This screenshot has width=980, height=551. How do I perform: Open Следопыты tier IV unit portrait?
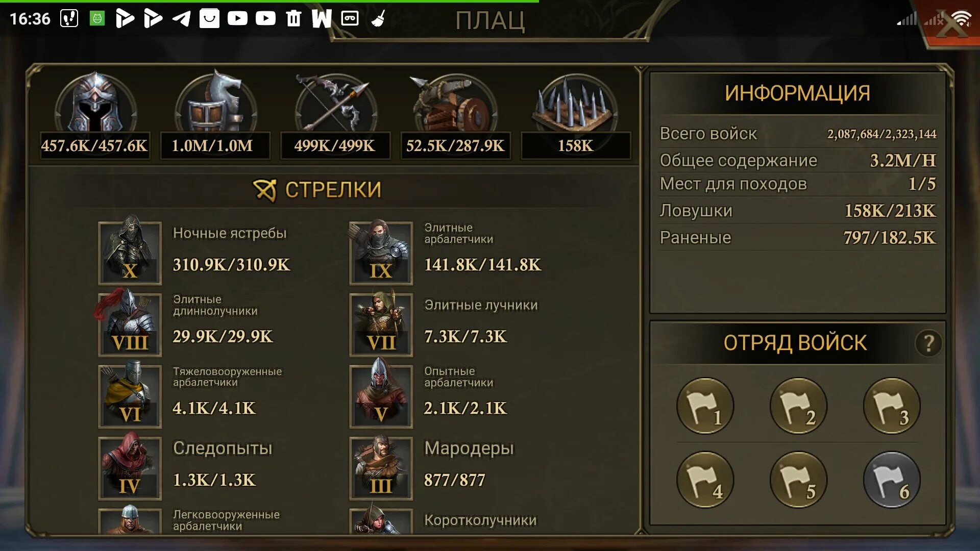pos(130,468)
